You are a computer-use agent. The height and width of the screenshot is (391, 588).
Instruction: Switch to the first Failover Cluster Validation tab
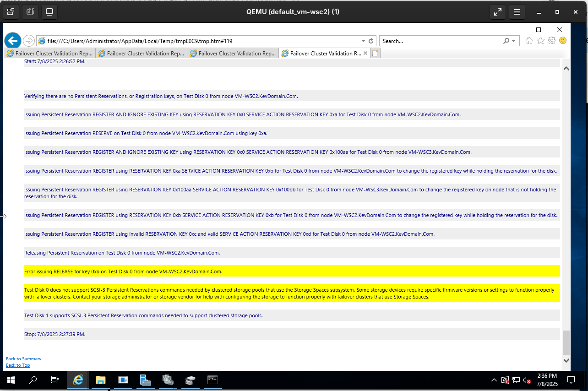[x=49, y=54]
